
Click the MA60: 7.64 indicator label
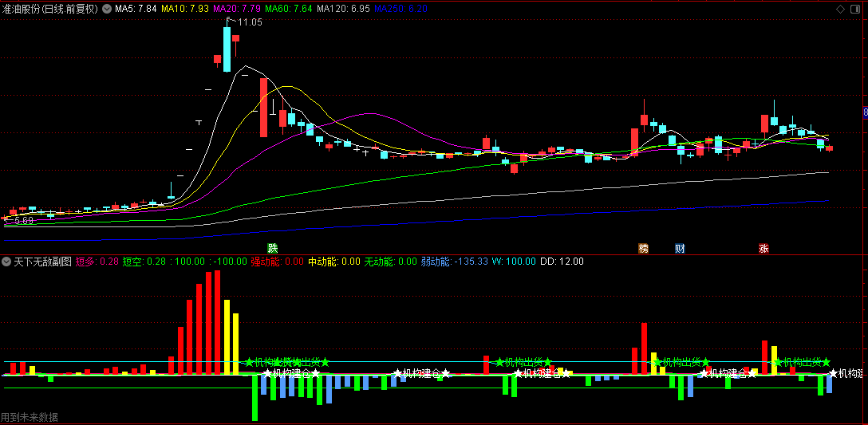(x=289, y=9)
